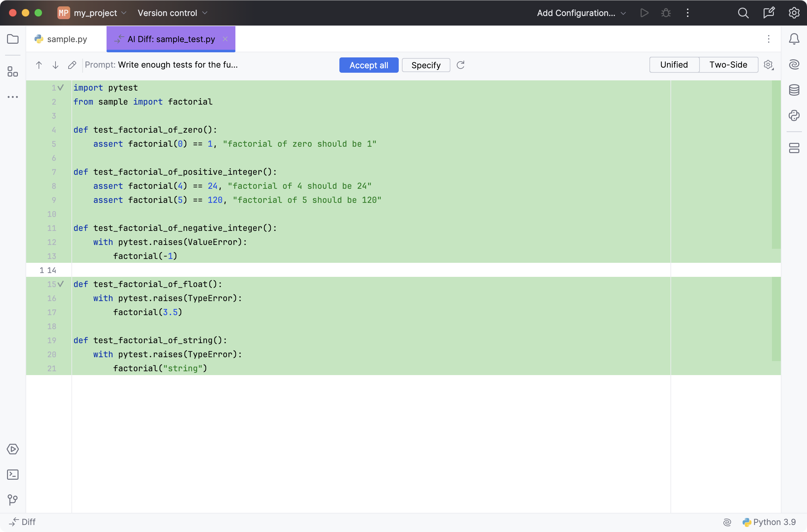Click on "def test_factorial_of_positive_integer():"
807x532 pixels.
pyautogui.click(x=175, y=172)
